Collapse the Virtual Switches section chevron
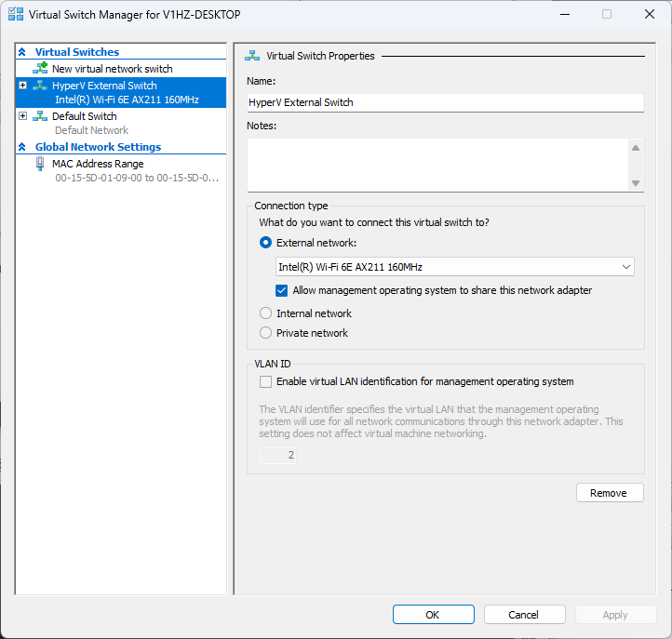 pyautogui.click(x=22, y=52)
